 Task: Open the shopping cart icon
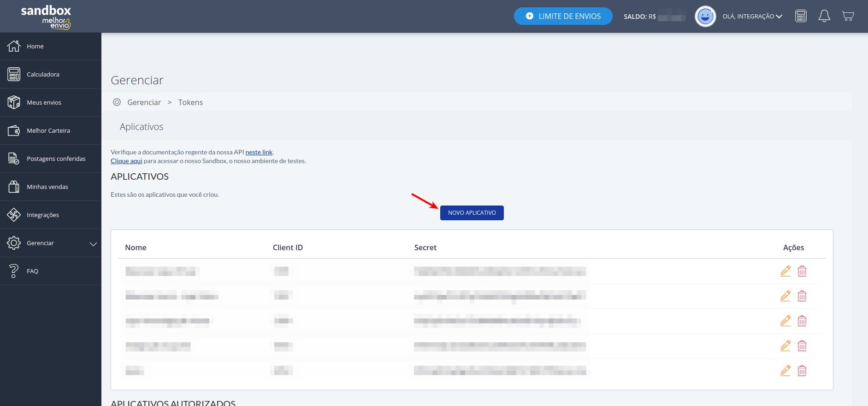(848, 16)
